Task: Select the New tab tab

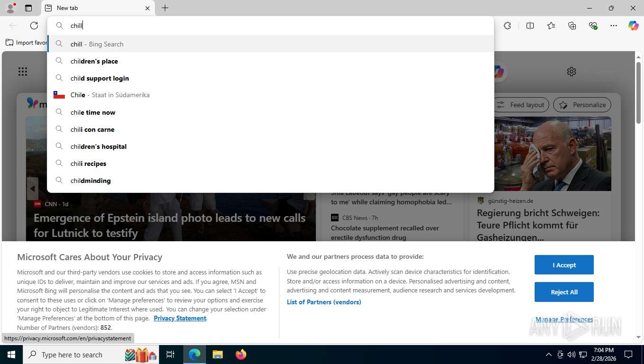Action: click(98, 8)
